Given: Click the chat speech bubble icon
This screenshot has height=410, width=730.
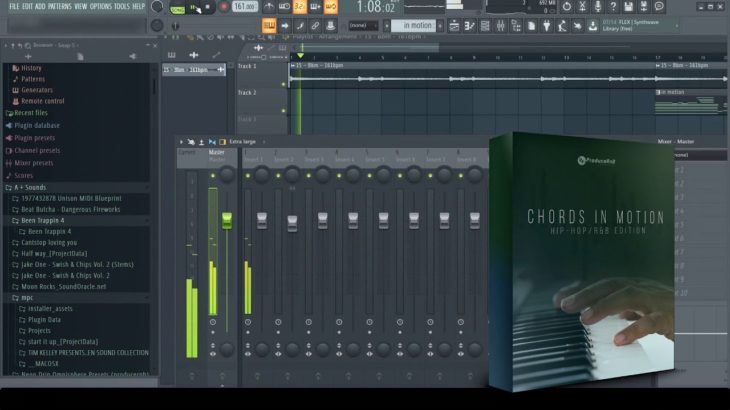Looking at the screenshot, I should pos(659,7).
